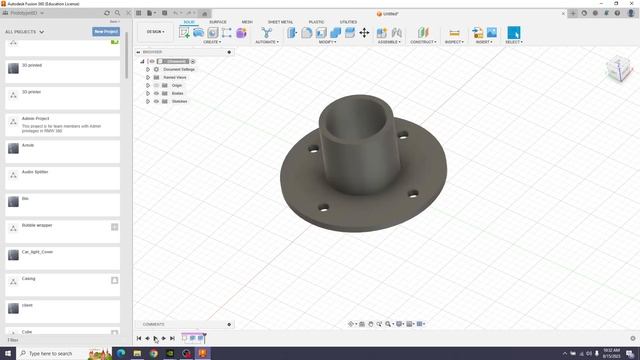640x360 pixels.
Task: Switch to the SHEET METAL tab
Action: 280,22
